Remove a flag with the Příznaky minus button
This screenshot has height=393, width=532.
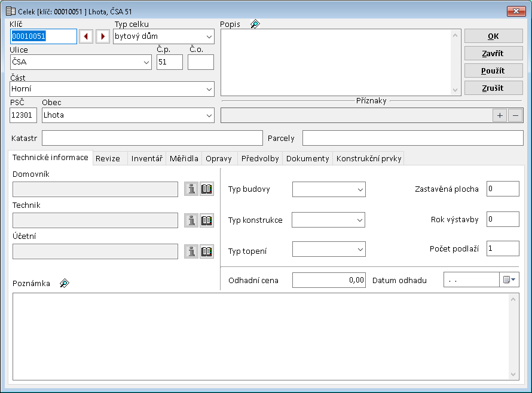(515, 115)
